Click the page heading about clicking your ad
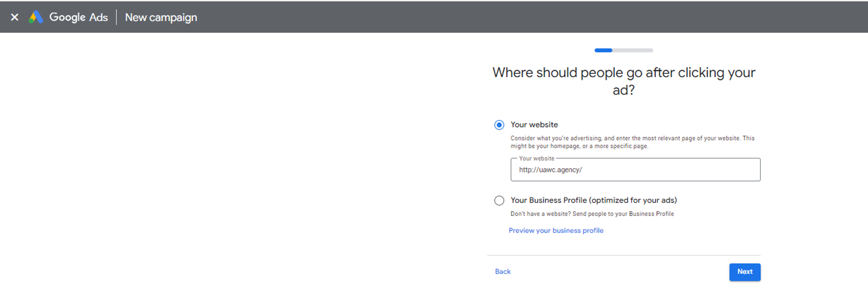The width and height of the screenshot is (868, 303). tap(624, 81)
